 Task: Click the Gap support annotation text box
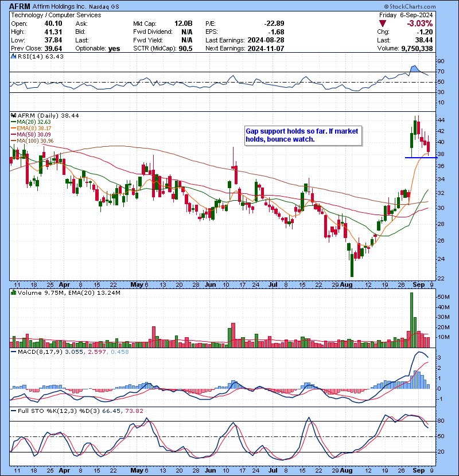[x=303, y=135]
